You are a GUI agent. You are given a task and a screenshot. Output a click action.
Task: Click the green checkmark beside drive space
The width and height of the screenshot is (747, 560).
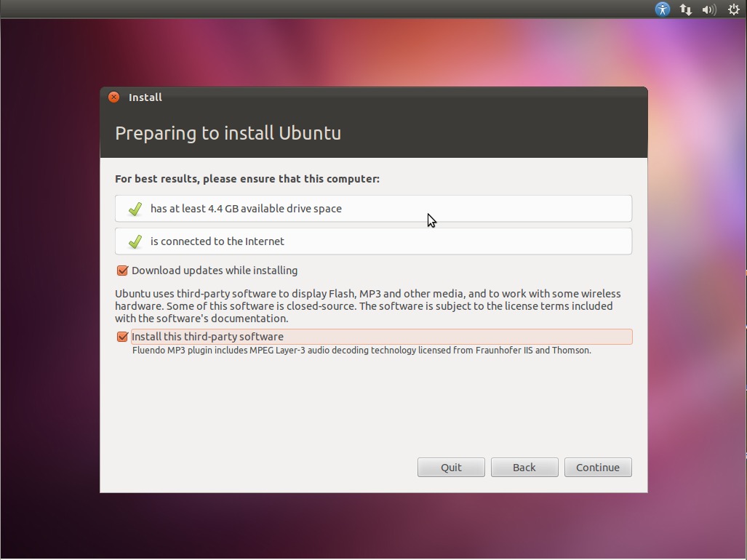pyautogui.click(x=135, y=209)
